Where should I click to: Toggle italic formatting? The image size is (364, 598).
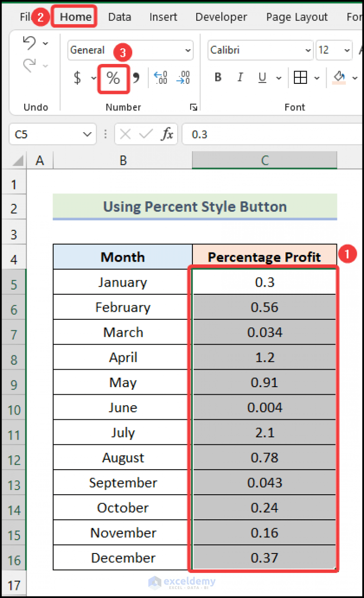[x=240, y=77]
